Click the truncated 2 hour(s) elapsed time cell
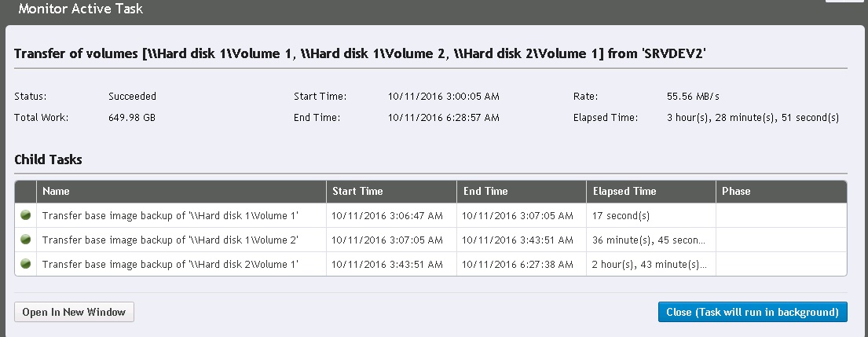868x337 pixels. pyautogui.click(x=651, y=264)
